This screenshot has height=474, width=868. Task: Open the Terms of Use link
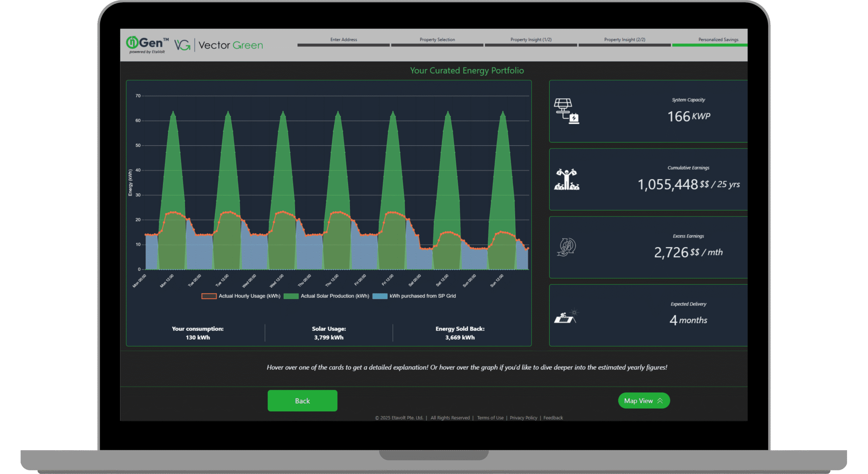click(x=490, y=418)
